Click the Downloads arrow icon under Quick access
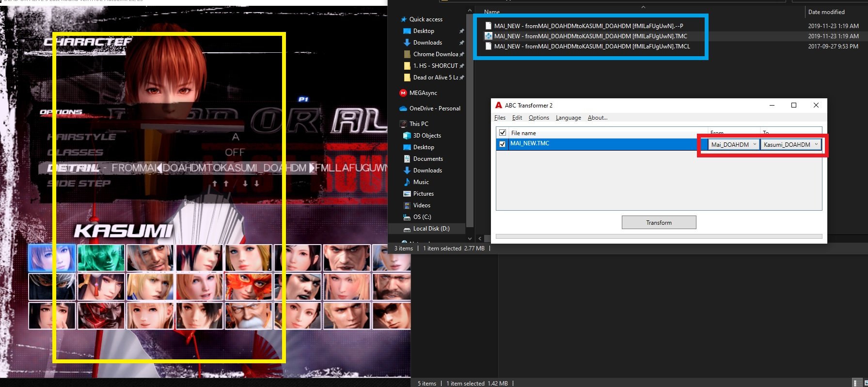Image resolution: width=868 pixels, height=387 pixels. 407,43
